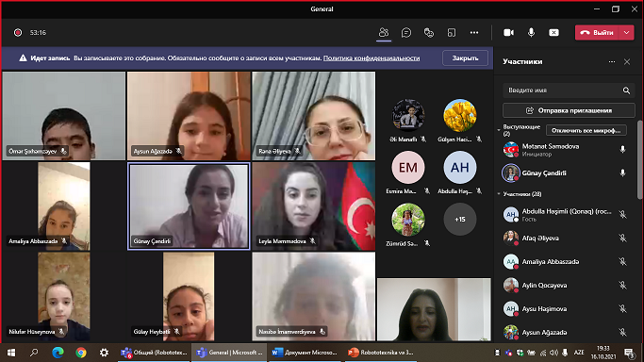Switch to General Microsoft Teams taskbar item

coord(229,353)
